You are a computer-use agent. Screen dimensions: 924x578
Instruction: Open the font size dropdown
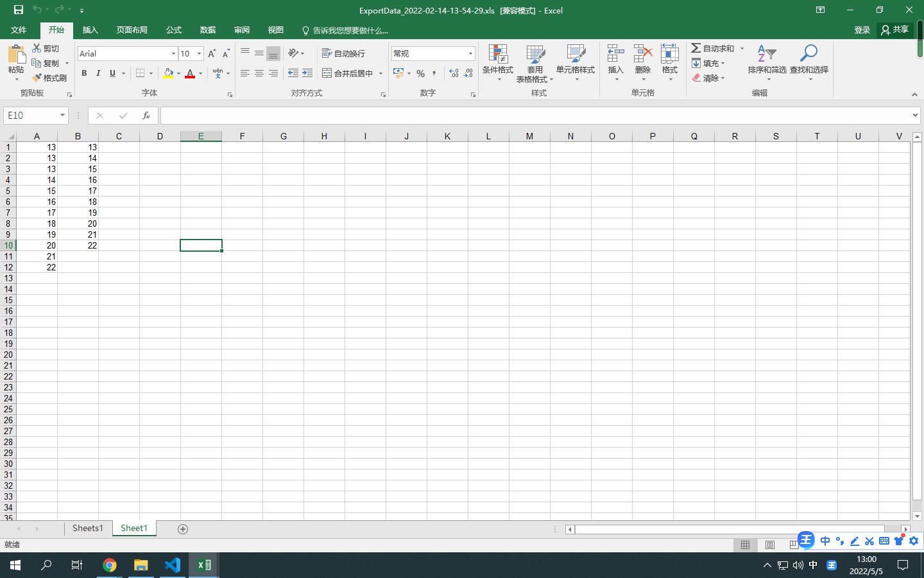(200, 54)
